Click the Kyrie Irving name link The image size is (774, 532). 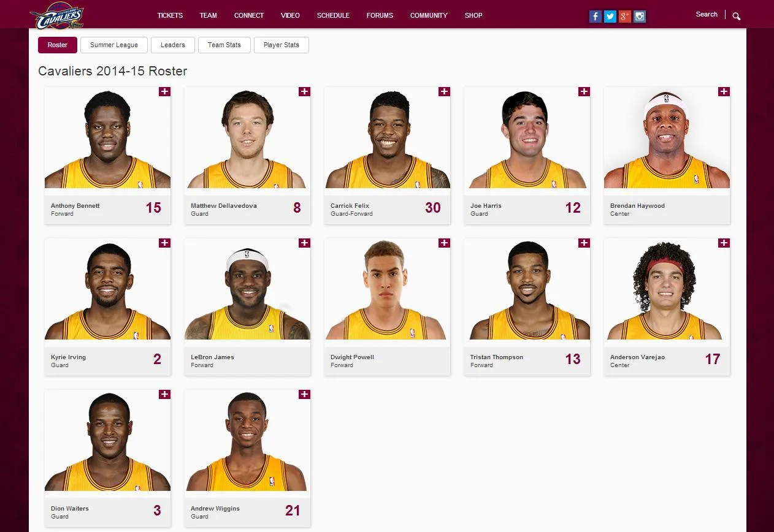(x=68, y=357)
